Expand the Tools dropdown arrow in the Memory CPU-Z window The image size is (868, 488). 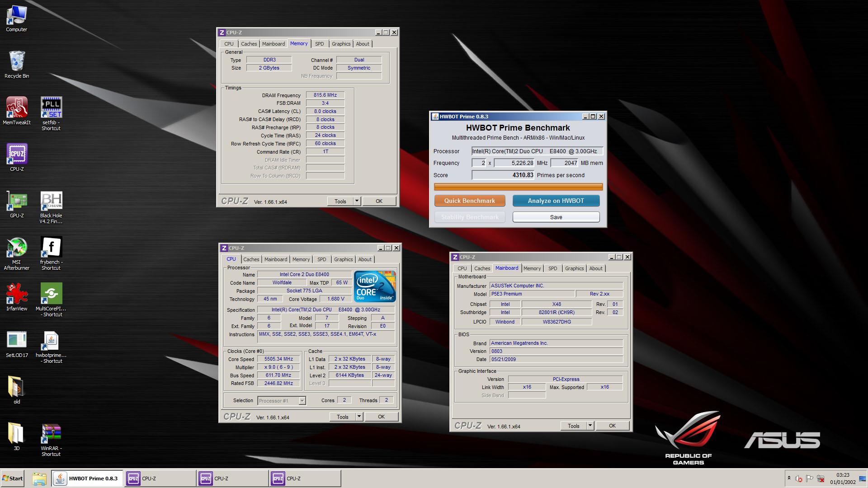[x=357, y=202]
